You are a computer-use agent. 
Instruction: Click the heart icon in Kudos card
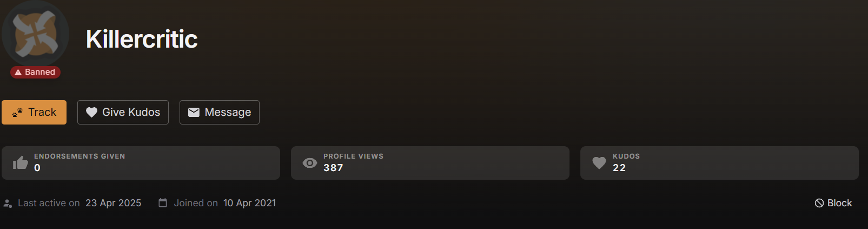coord(599,163)
